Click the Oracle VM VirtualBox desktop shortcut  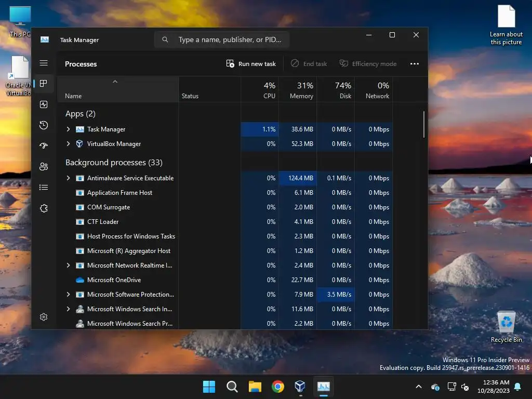click(18, 76)
